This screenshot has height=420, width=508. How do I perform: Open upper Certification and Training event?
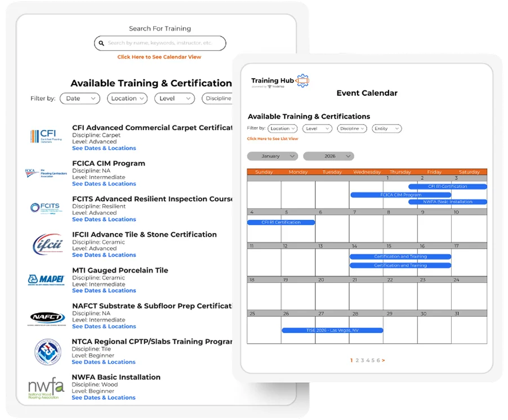(x=400, y=257)
